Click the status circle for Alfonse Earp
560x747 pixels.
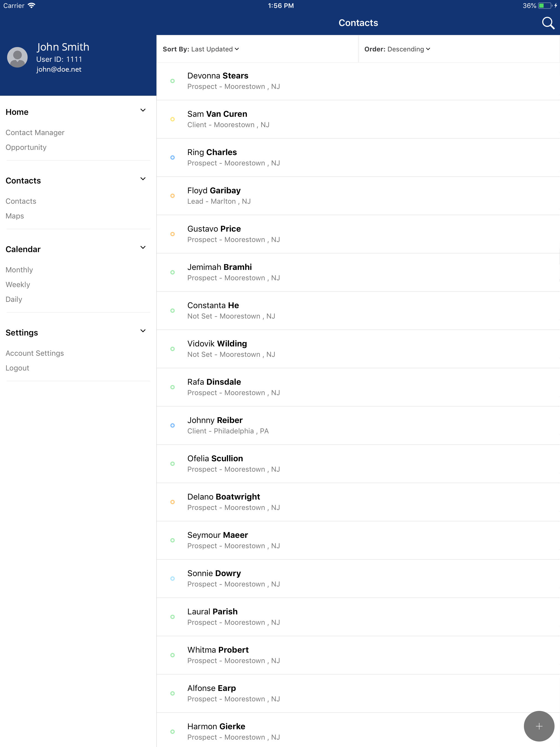tap(172, 693)
